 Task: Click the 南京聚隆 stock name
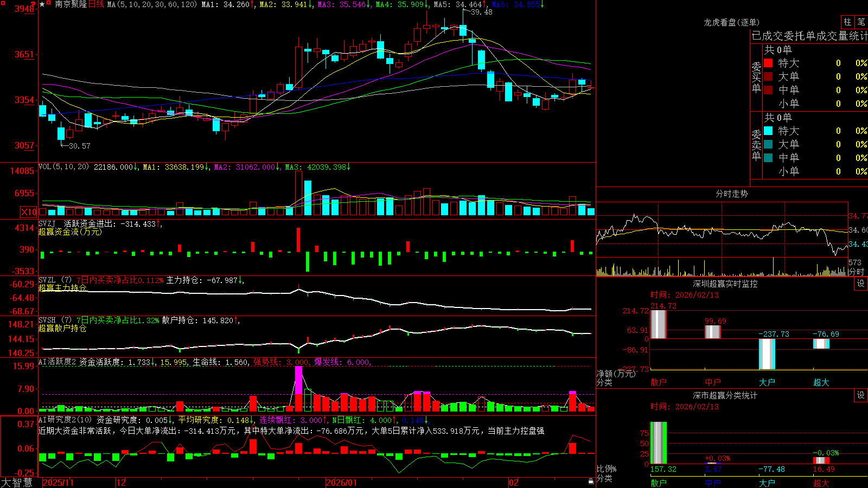coord(71,4)
